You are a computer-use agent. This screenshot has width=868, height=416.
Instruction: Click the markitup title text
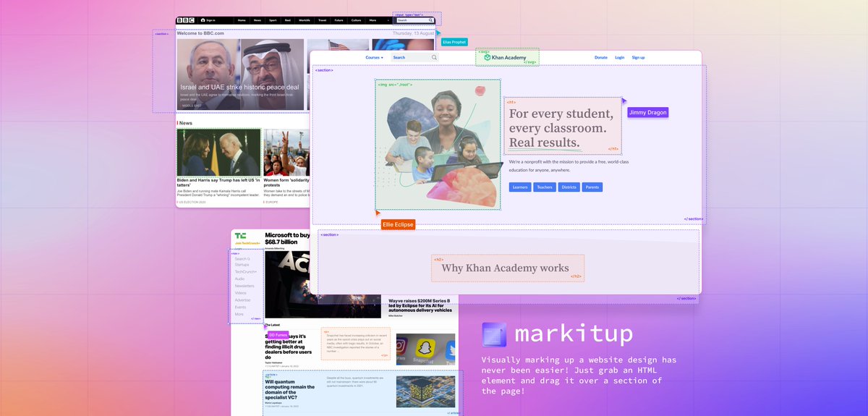tap(574, 334)
